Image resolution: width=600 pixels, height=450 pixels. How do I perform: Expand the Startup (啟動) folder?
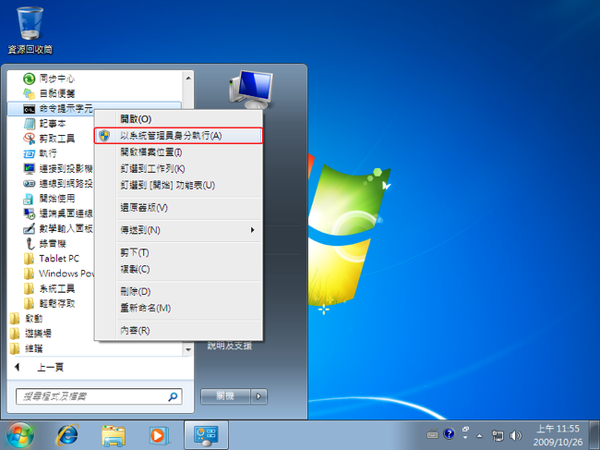coord(26,318)
